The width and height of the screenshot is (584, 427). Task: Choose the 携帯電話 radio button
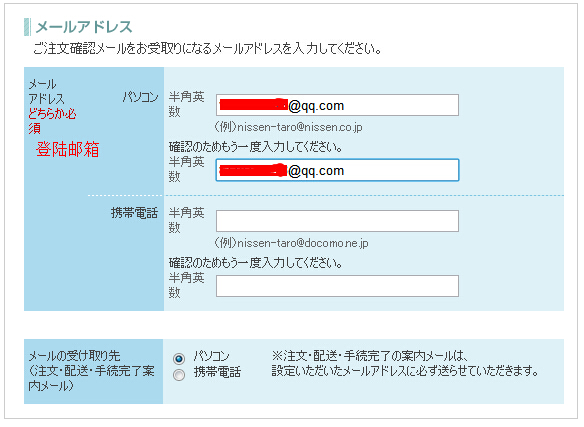(x=179, y=374)
